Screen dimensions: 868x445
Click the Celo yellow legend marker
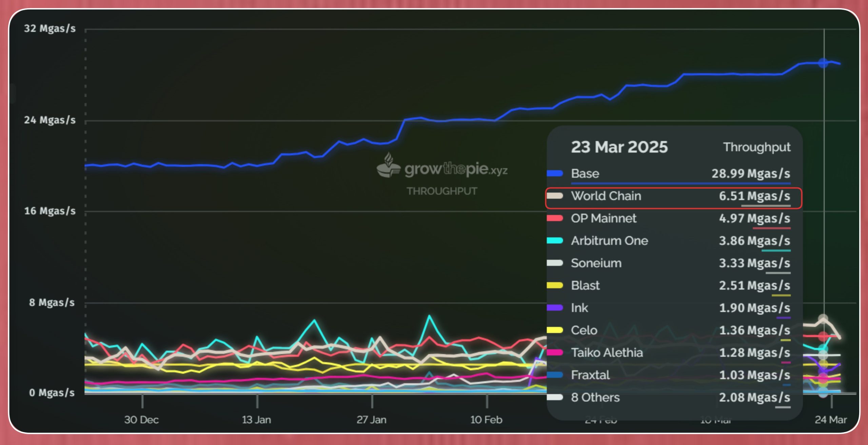point(555,330)
